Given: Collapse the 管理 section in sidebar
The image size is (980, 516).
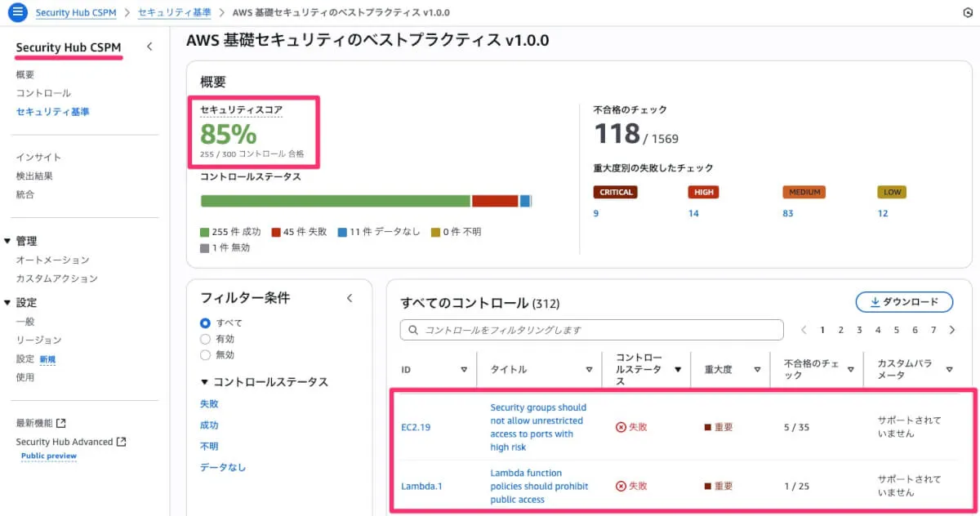Looking at the screenshot, I should pos(8,241).
